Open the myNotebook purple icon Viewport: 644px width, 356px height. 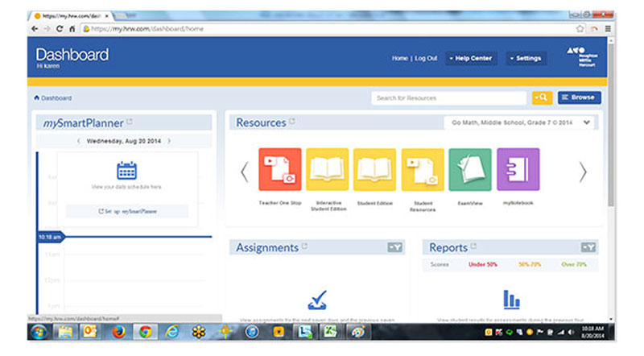pyautogui.click(x=518, y=169)
